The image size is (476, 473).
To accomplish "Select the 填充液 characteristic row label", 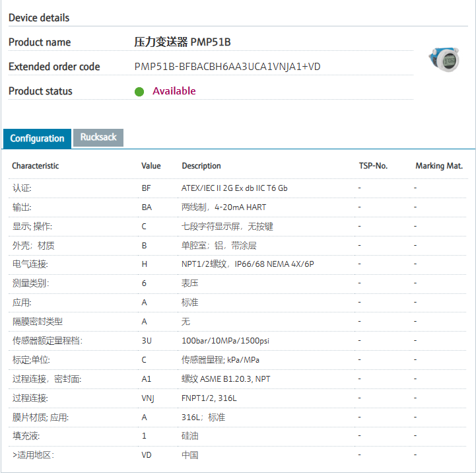I will pyautogui.click(x=26, y=437).
